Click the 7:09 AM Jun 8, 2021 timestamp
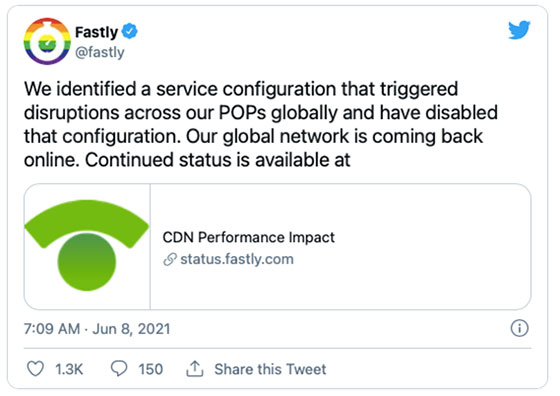This screenshot has height=396, width=560. click(x=97, y=329)
